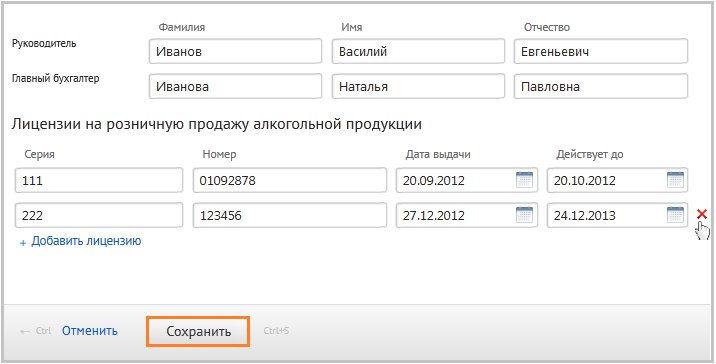Focus number field containing 123456
Screen dimensions: 716x364
click(290, 215)
